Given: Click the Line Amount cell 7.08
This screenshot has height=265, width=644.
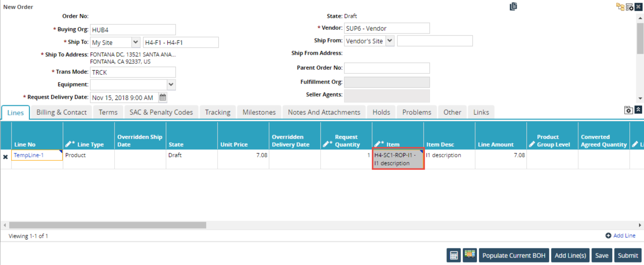Looking at the screenshot, I should pos(501,159).
